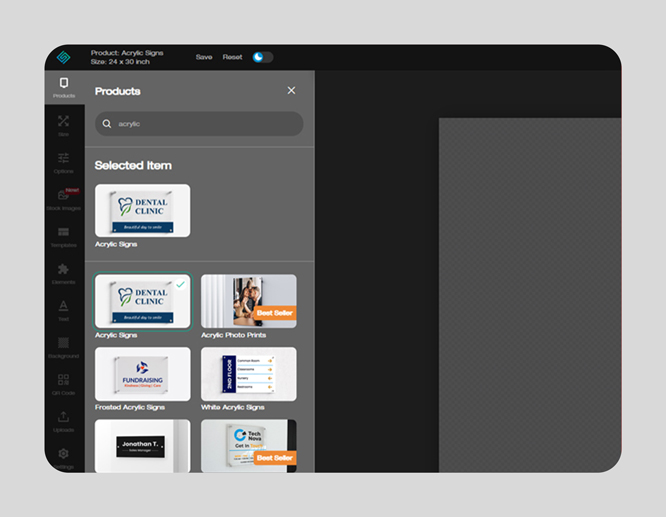Viewport: 666px width, 517px height.
Task: Open the Stock Images sidebar tool
Action: [64, 200]
